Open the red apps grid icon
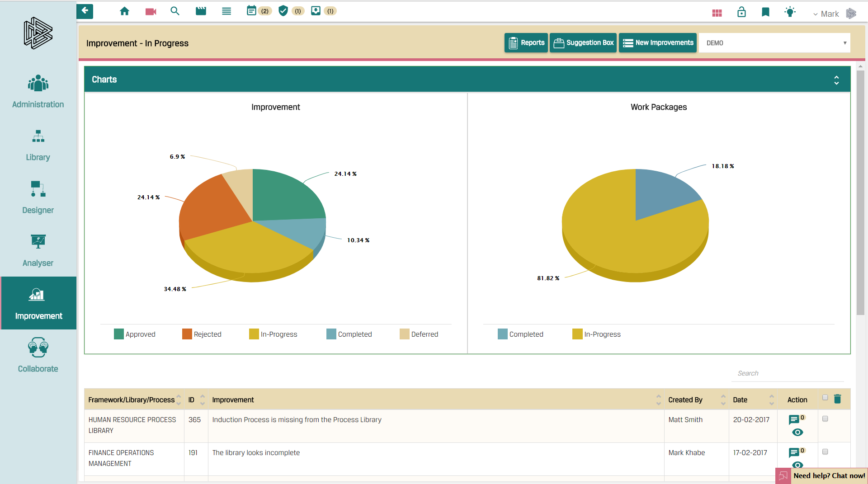This screenshot has width=868, height=484. (x=717, y=13)
